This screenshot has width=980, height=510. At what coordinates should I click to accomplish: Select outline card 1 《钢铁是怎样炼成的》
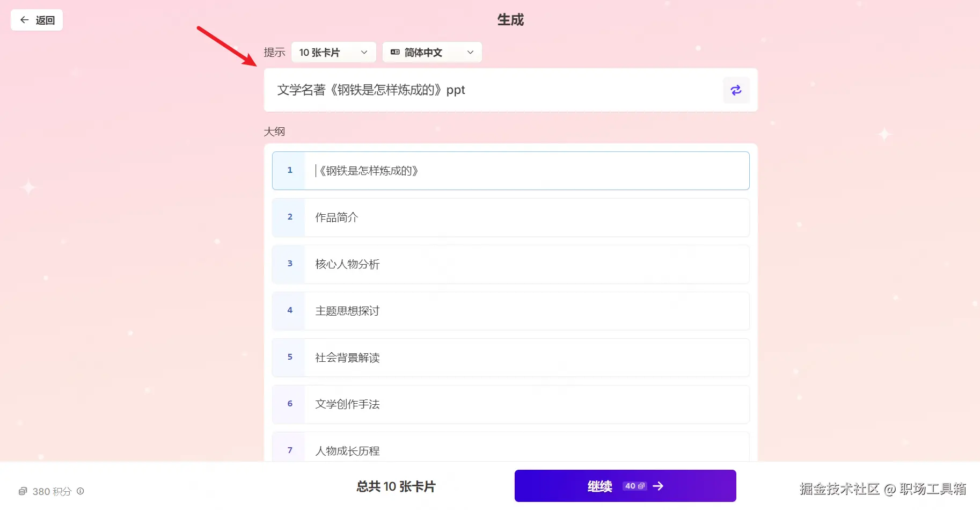tap(510, 171)
